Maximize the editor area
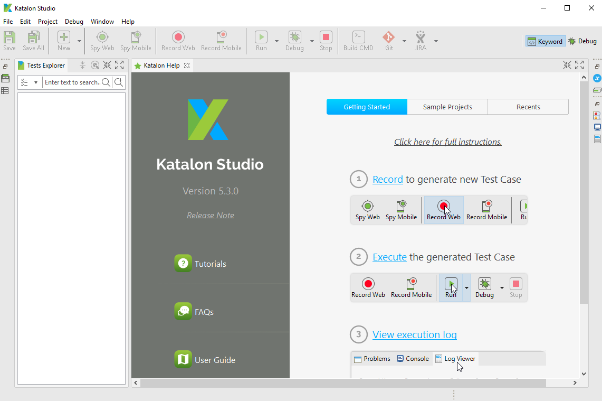602x401 pixels. (579, 65)
